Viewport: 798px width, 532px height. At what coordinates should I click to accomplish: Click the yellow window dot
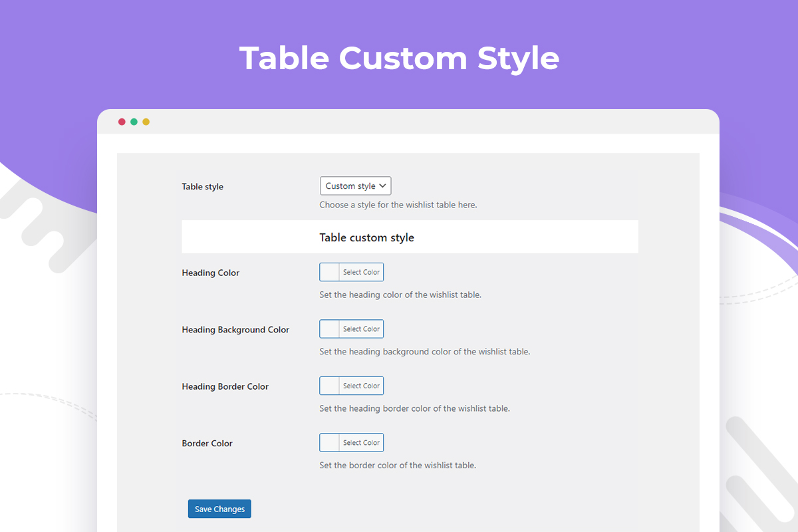146,122
